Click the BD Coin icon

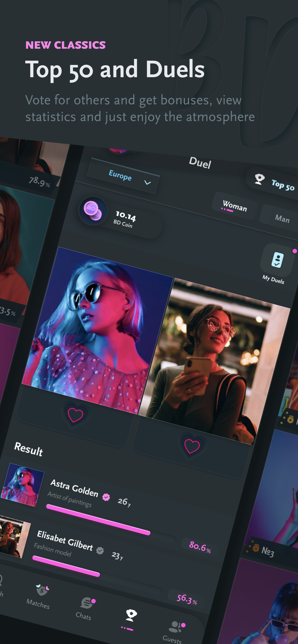click(x=93, y=211)
